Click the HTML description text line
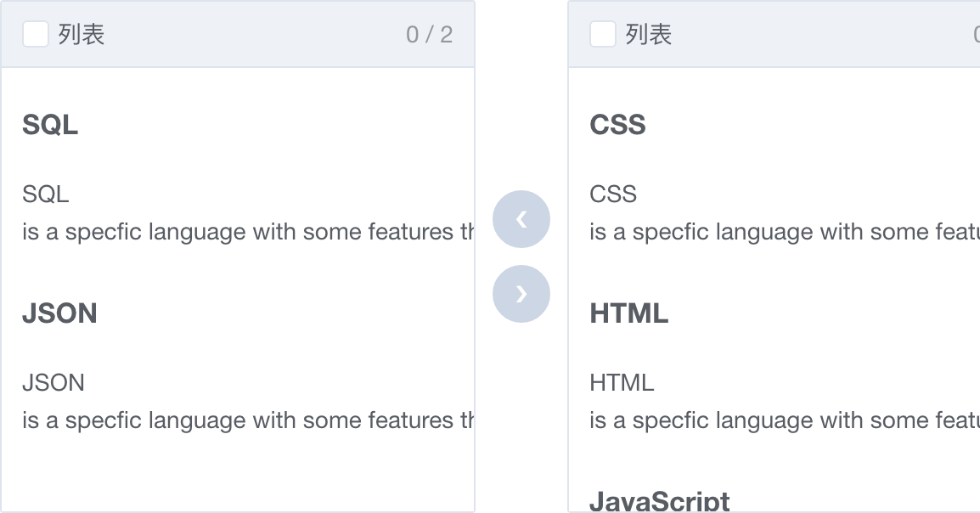The height and width of the screenshot is (513, 980). (785, 420)
